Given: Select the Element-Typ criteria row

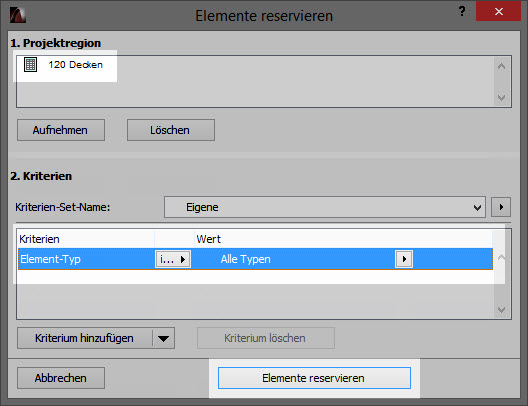Looking at the screenshot, I should point(256,259).
